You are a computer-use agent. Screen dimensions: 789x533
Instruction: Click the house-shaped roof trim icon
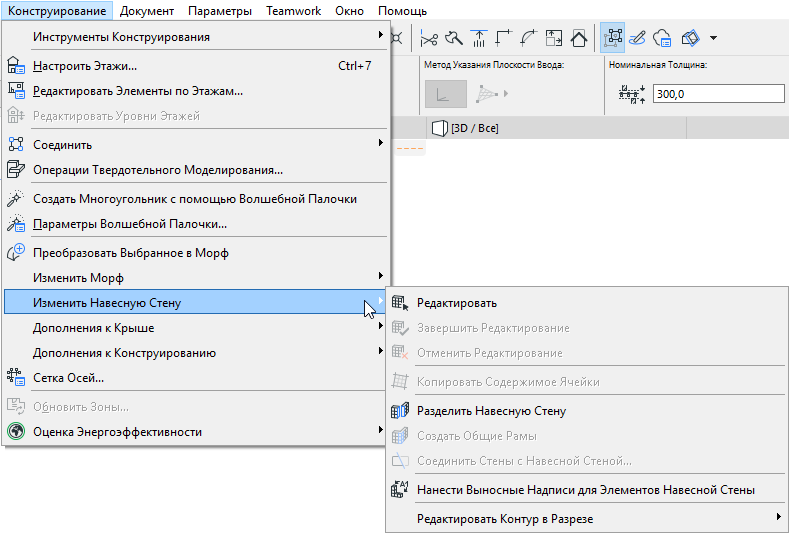[x=579, y=38]
